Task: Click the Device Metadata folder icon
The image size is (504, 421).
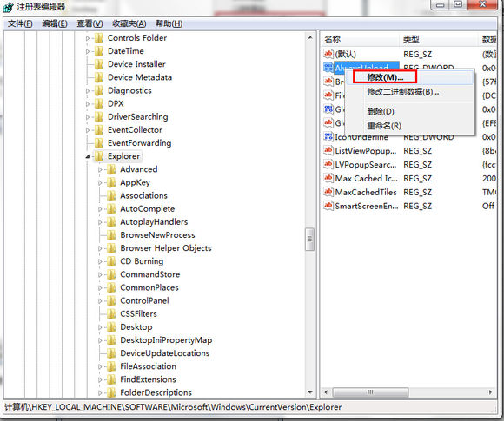Action: coord(99,77)
